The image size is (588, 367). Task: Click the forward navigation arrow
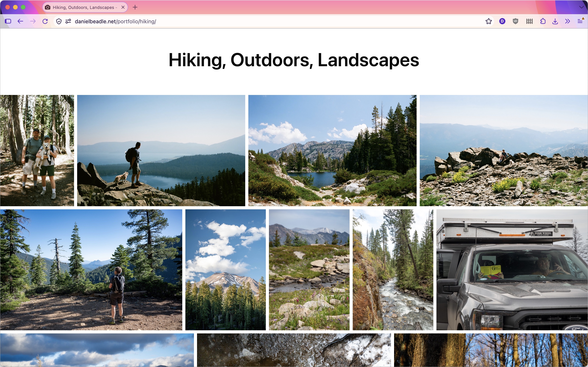click(33, 21)
